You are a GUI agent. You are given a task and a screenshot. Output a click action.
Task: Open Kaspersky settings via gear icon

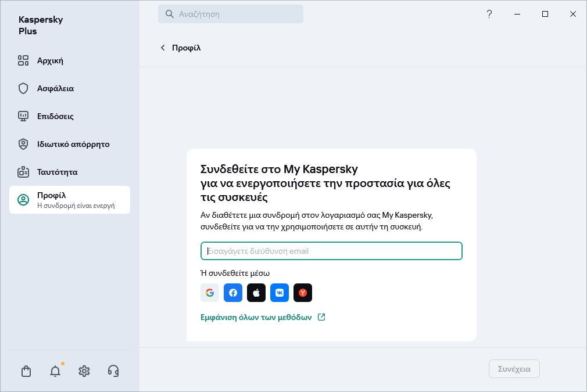[84, 371]
